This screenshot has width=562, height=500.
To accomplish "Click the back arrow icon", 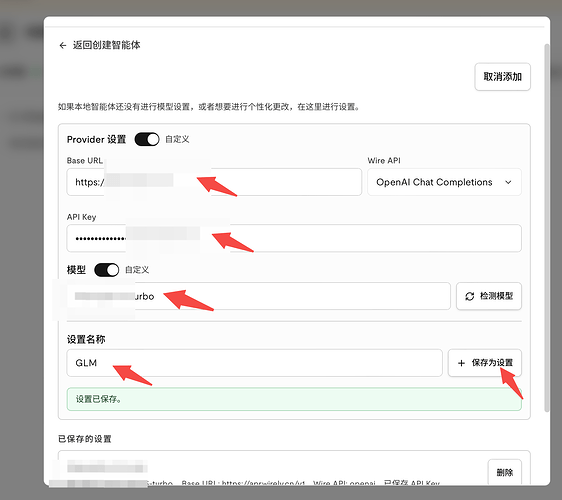I will click(63, 46).
